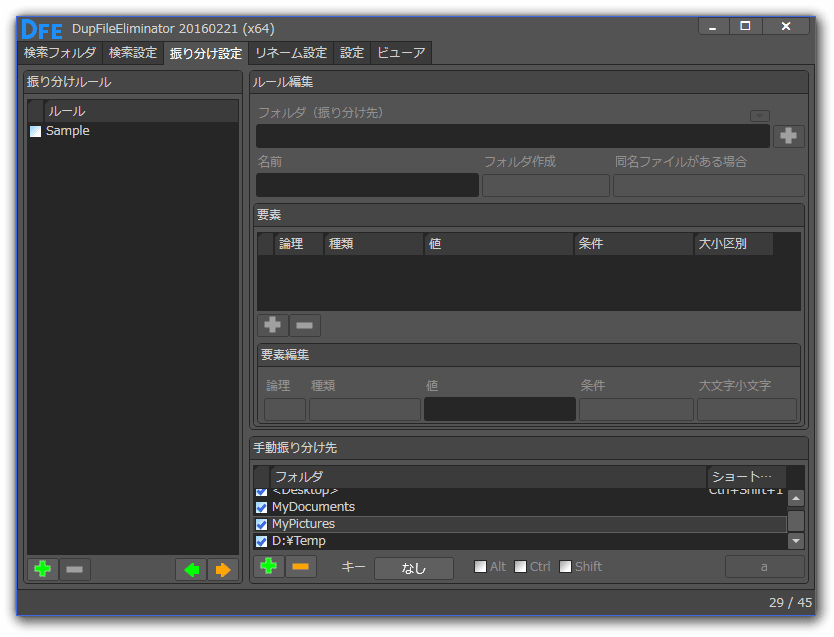Click the 29 / 45 status counter
The image size is (834, 637).
790,602
